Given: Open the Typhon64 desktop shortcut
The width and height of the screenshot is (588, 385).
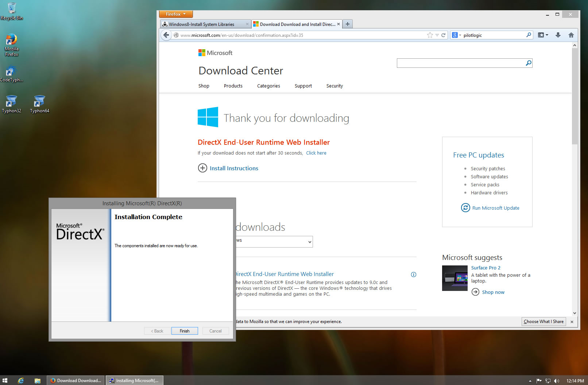Looking at the screenshot, I should click(x=39, y=104).
